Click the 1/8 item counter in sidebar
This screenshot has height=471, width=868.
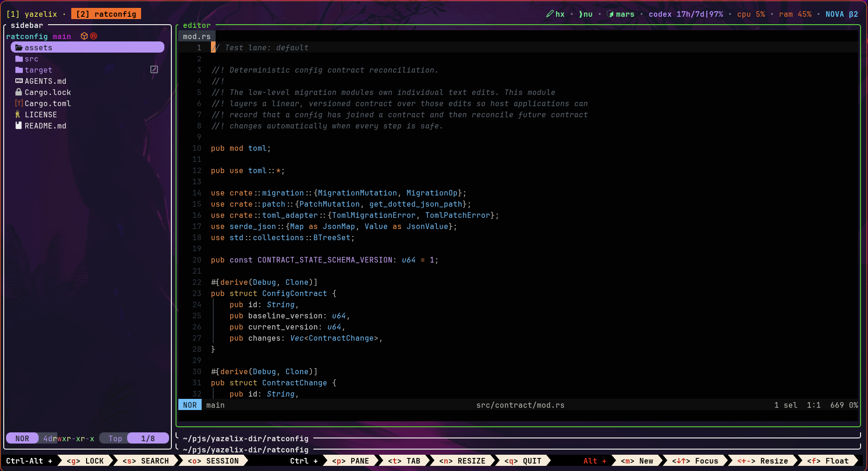(x=148, y=438)
